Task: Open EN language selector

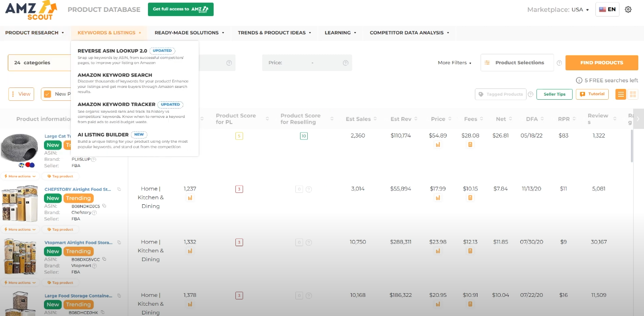Action: (x=607, y=9)
